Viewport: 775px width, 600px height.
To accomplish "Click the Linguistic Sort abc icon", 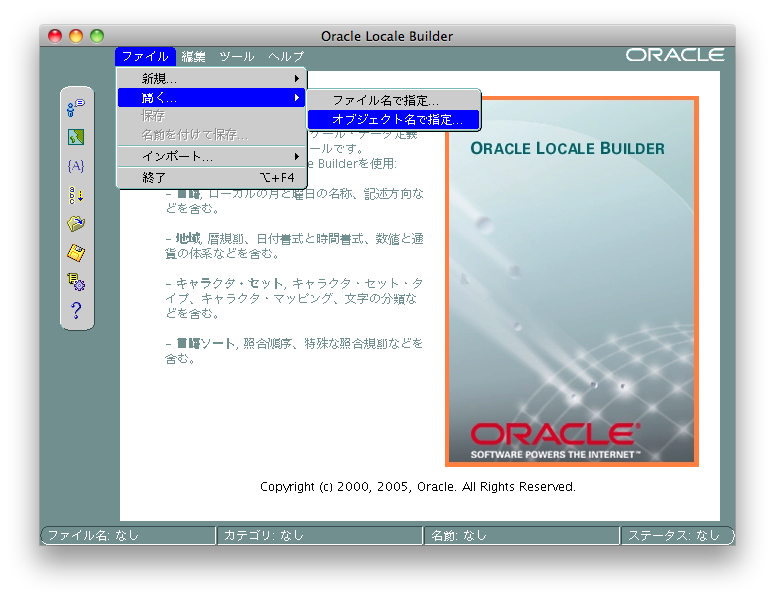I will click(76, 195).
